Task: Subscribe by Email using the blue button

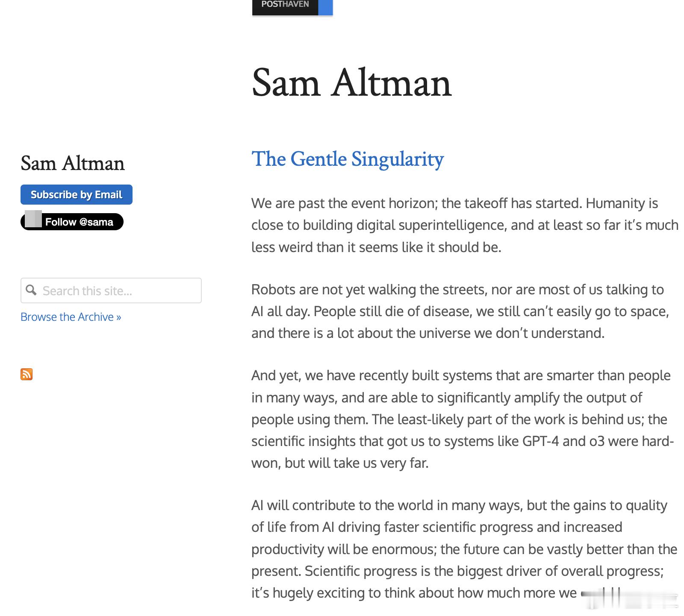Action: (x=77, y=195)
